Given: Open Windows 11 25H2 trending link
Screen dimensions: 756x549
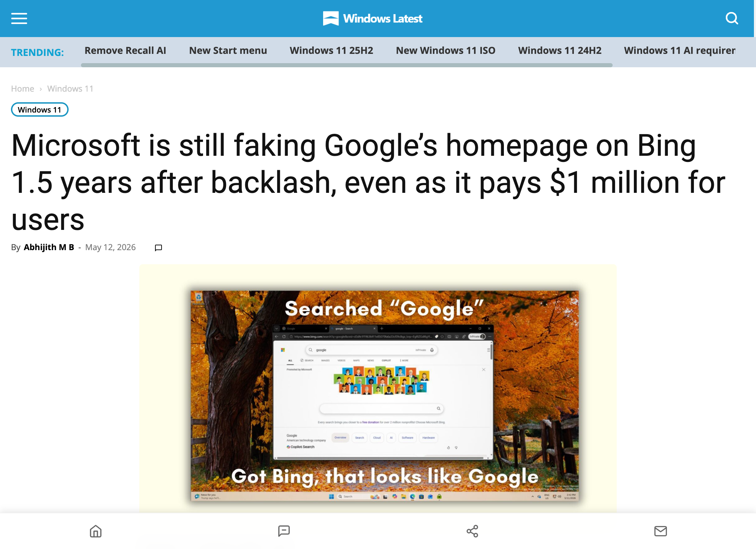Looking at the screenshot, I should 331,50.
